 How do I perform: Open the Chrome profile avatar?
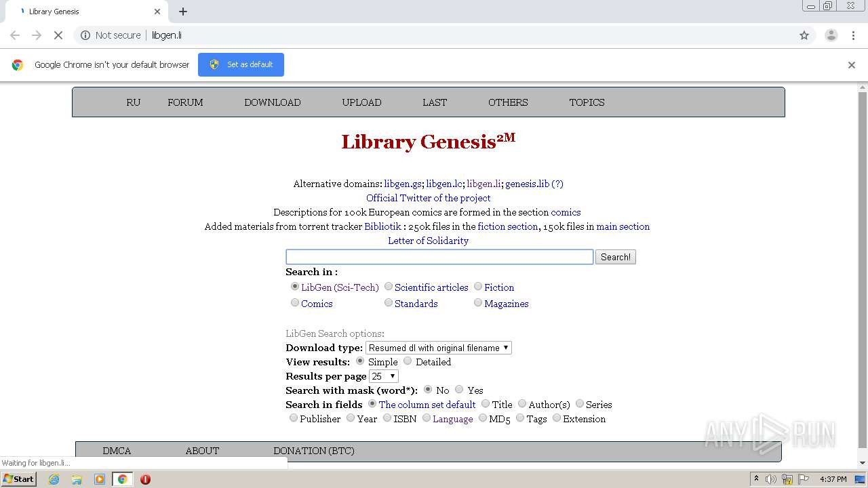pos(831,35)
